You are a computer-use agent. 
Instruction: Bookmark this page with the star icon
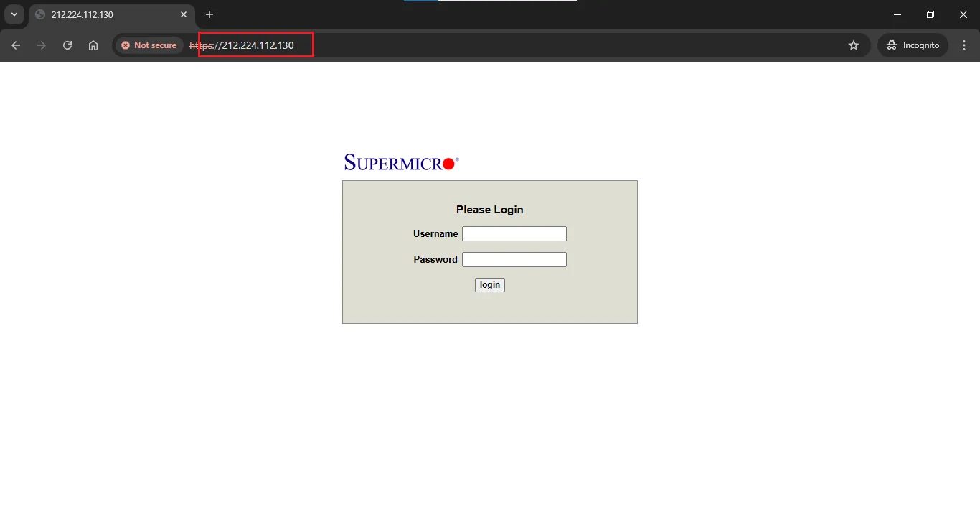(x=854, y=45)
